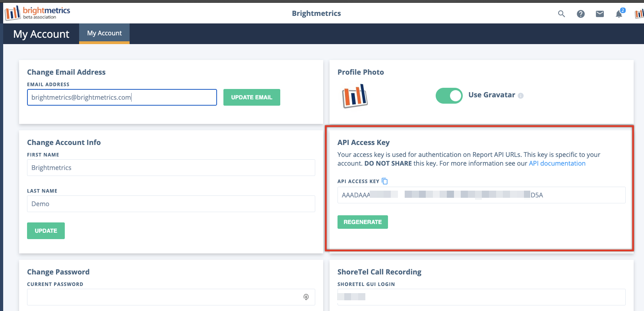Click the My Account page title
This screenshot has width=644, height=311.
(41, 34)
